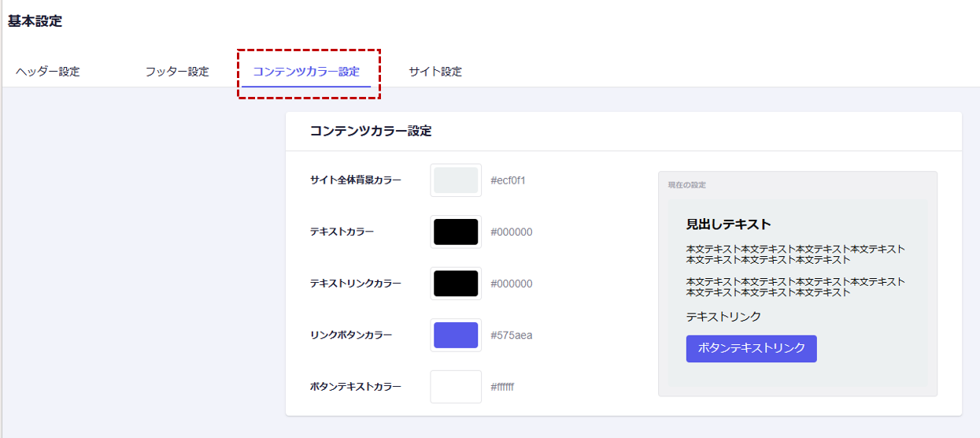Click the 見出しテキスト preview heading
Viewport: 980px width, 438px height.
(728, 225)
